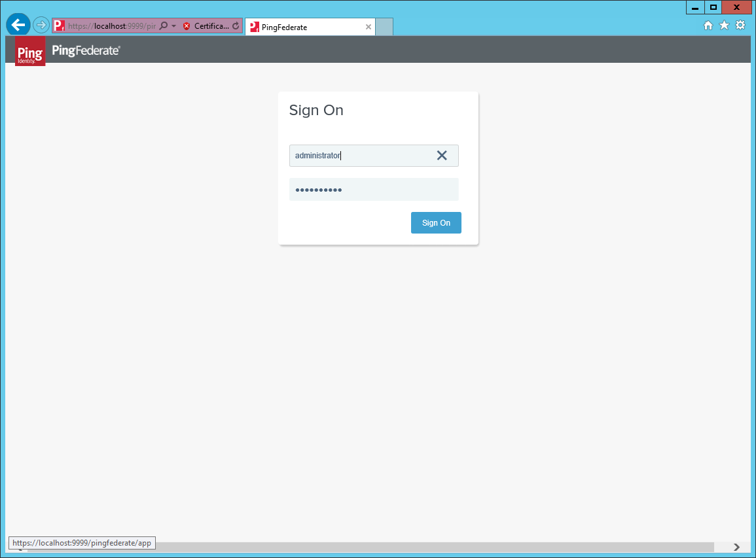The width and height of the screenshot is (756, 558).
Task: Click the Ping Identity red logo
Action: click(x=30, y=51)
